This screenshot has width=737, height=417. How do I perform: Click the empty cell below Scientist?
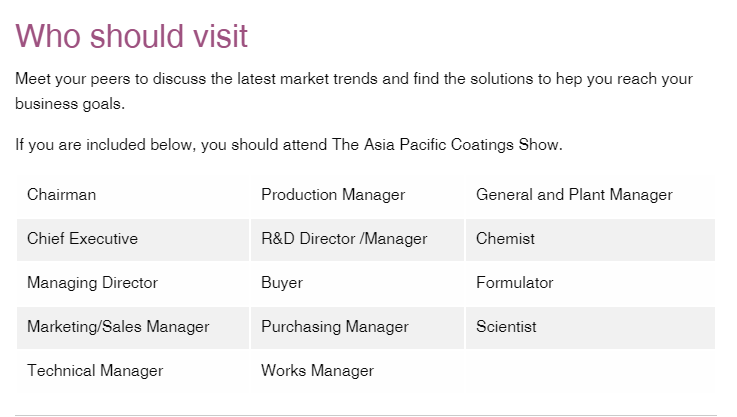(x=590, y=371)
